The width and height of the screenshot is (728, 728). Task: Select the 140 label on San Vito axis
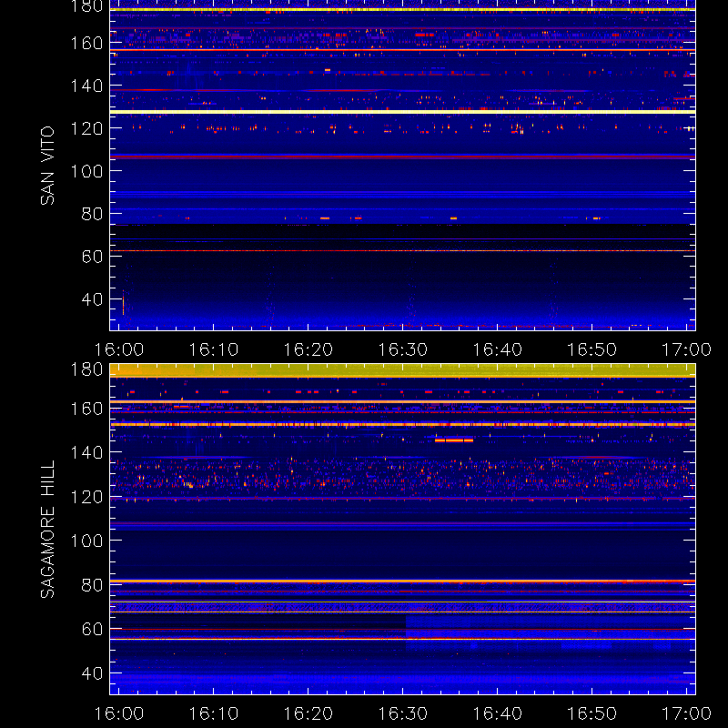[86, 86]
